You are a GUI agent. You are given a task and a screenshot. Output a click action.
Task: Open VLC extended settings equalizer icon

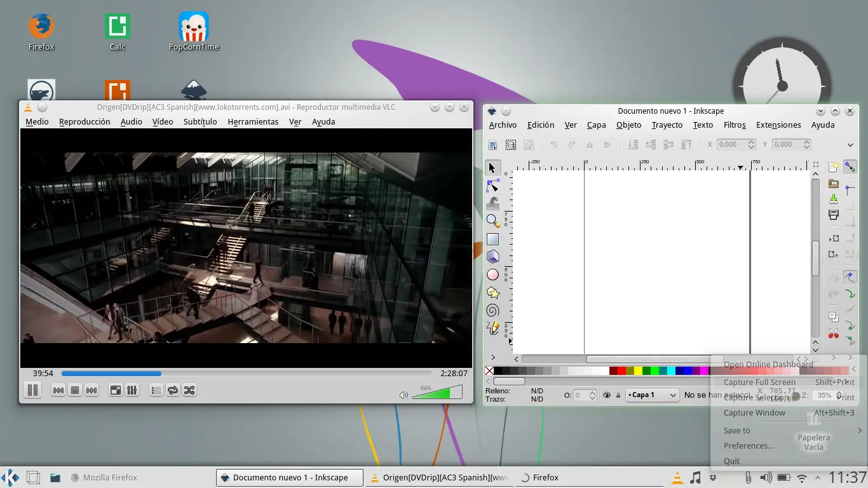[132, 390]
